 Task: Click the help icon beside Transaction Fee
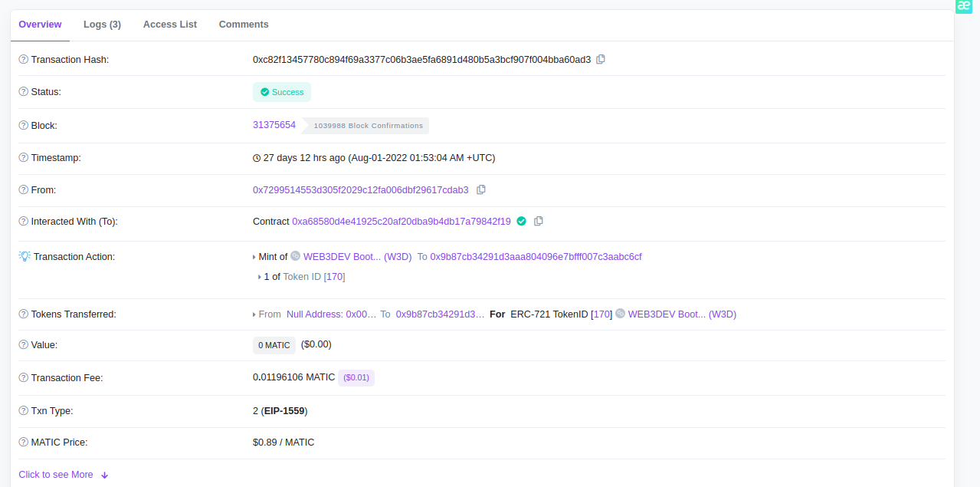(23, 378)
